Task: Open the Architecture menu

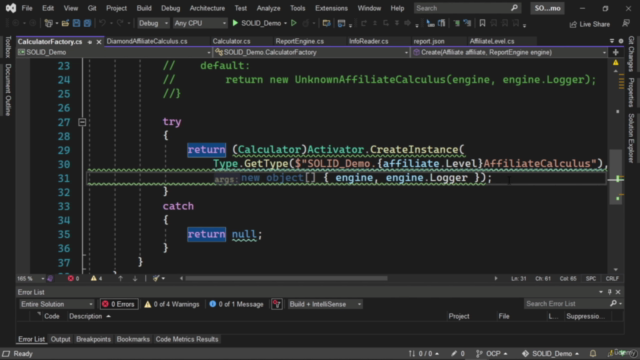Action: coord(207,8)
